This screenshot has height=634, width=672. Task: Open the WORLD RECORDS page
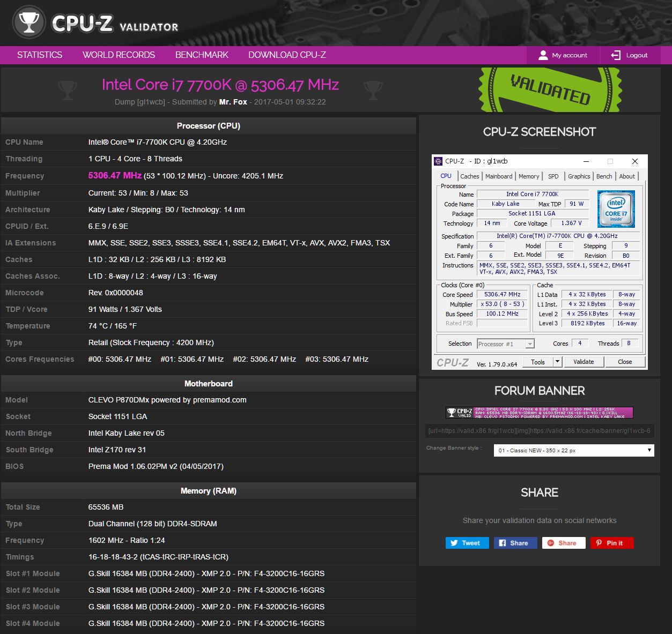(119, 55)
